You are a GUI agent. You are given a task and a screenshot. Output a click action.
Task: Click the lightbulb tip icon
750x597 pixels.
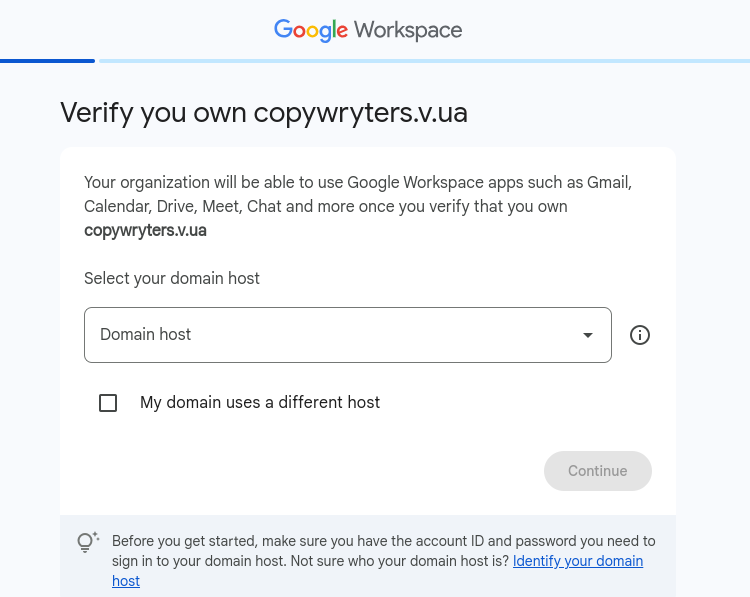(88, 542)
